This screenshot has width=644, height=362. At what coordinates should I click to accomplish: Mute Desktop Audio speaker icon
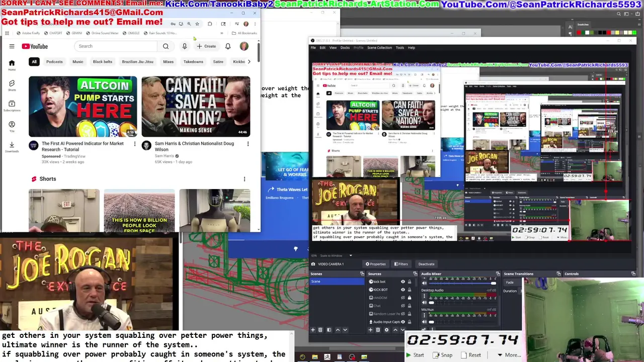(424, 302)
